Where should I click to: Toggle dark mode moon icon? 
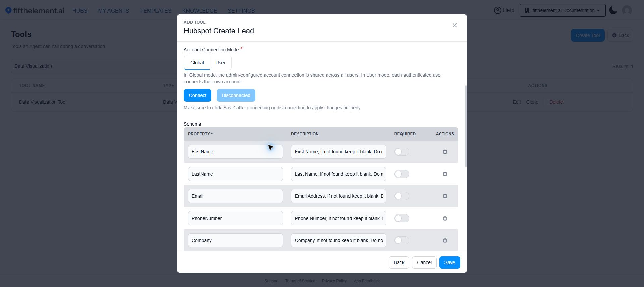613,10
